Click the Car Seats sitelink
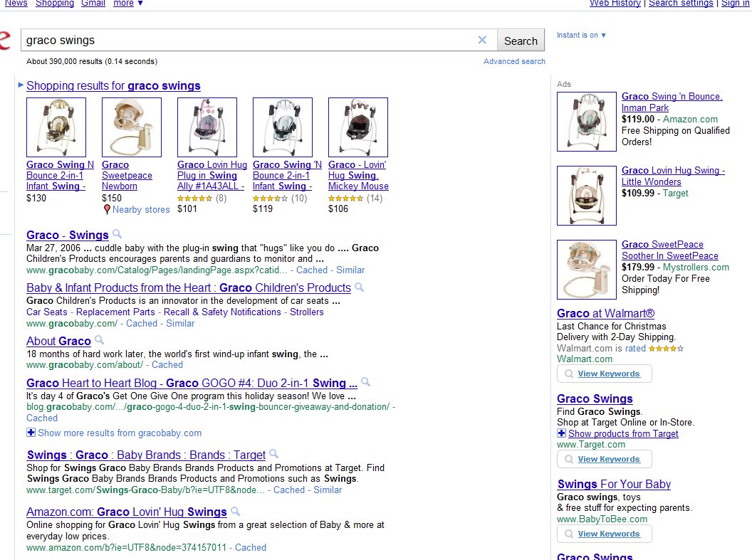The width and height of the screenshot is (752, 560). [47, 312]
